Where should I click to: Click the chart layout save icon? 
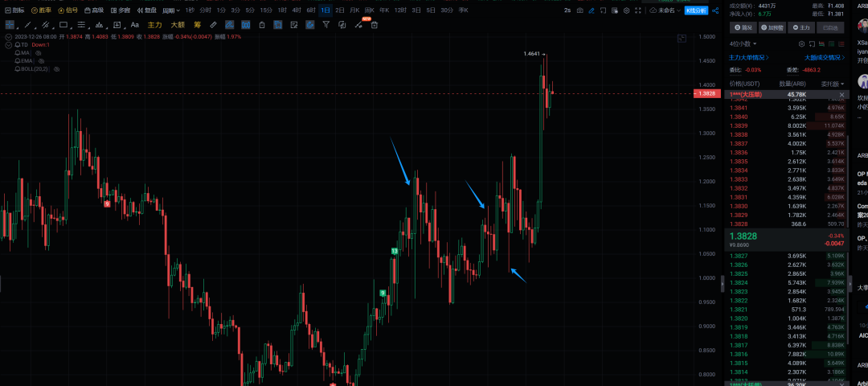615,10
